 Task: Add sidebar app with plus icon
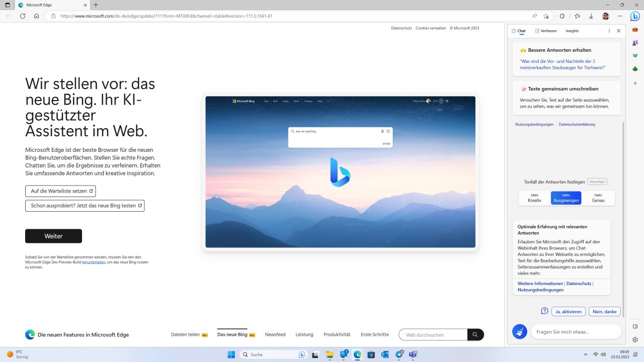coord(635,82)
